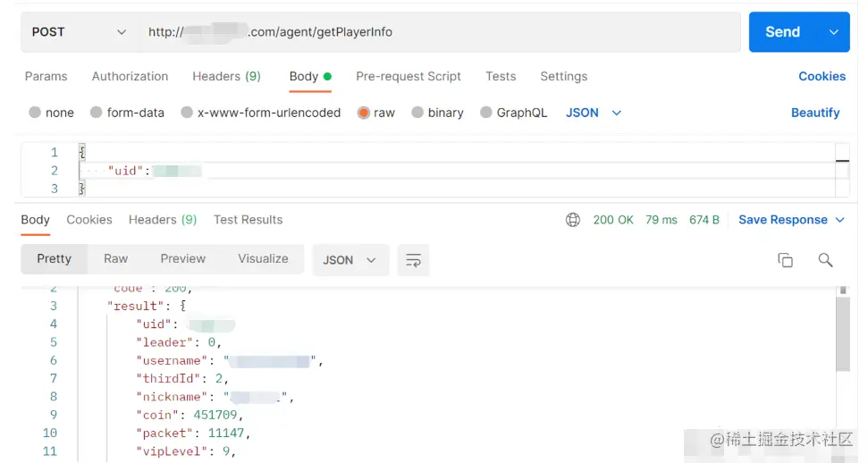
Task: Select the GraphQL body type
Action: pos(514,113)
